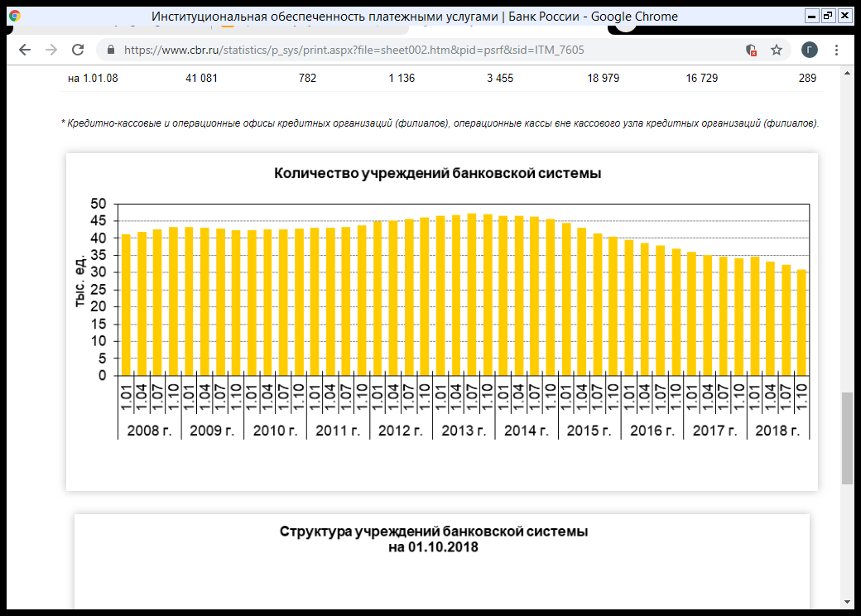
Task: Click the date 'на 01.10.2018'
Action: point(433,547)
